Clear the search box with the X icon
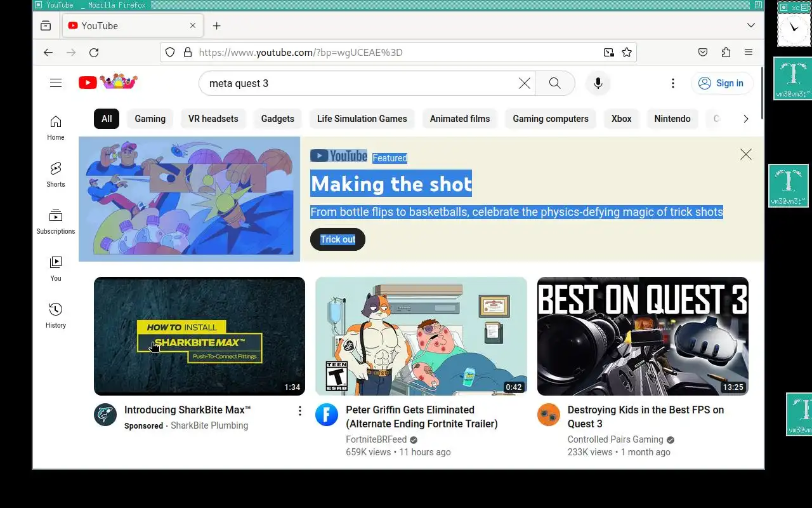This screenshot has width=812, height=508. [x=525, y=83]
